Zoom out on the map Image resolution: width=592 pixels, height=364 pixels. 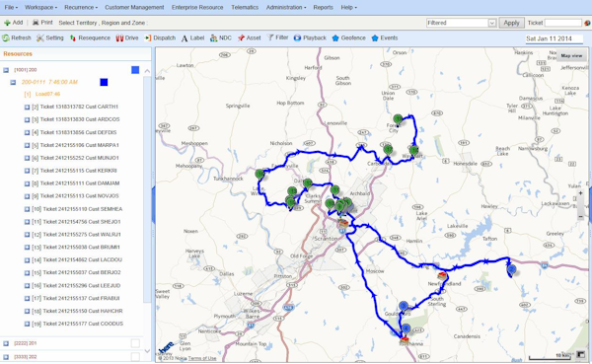pyautogui.click(x=581, y=216)
